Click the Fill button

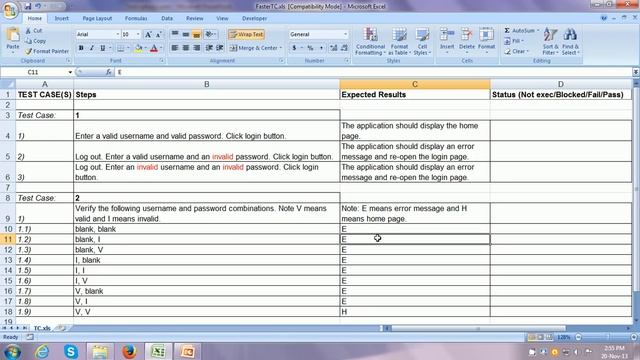[x=514, y=41]
